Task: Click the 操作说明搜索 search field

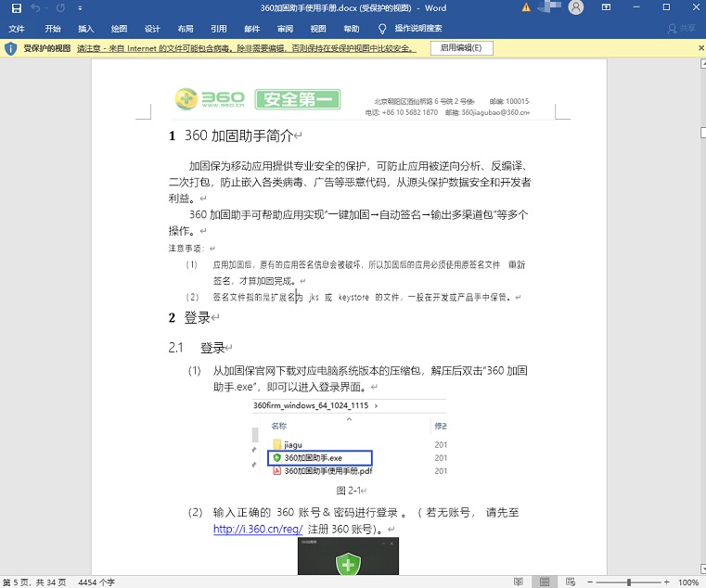Action: tap(418, 29)
